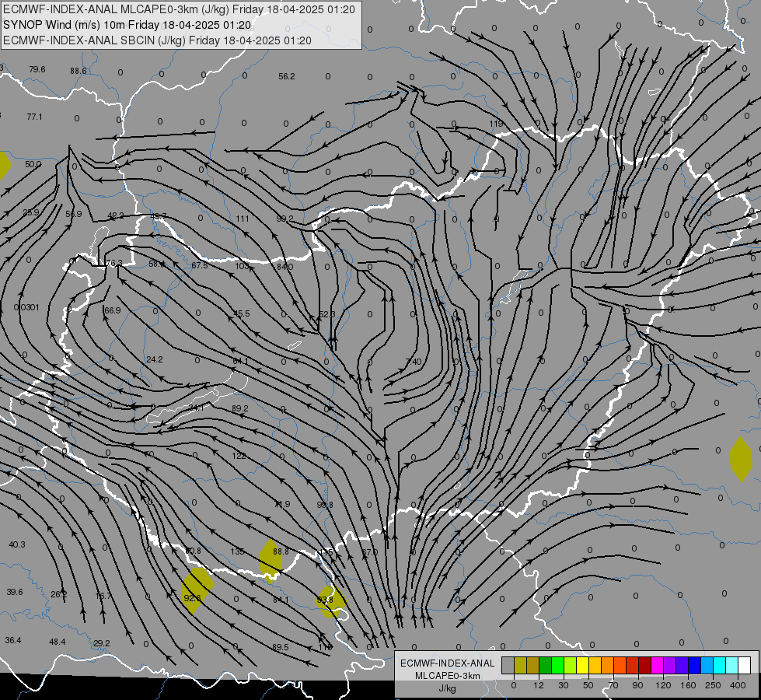Click the gray legend swatch

(508, 665)
